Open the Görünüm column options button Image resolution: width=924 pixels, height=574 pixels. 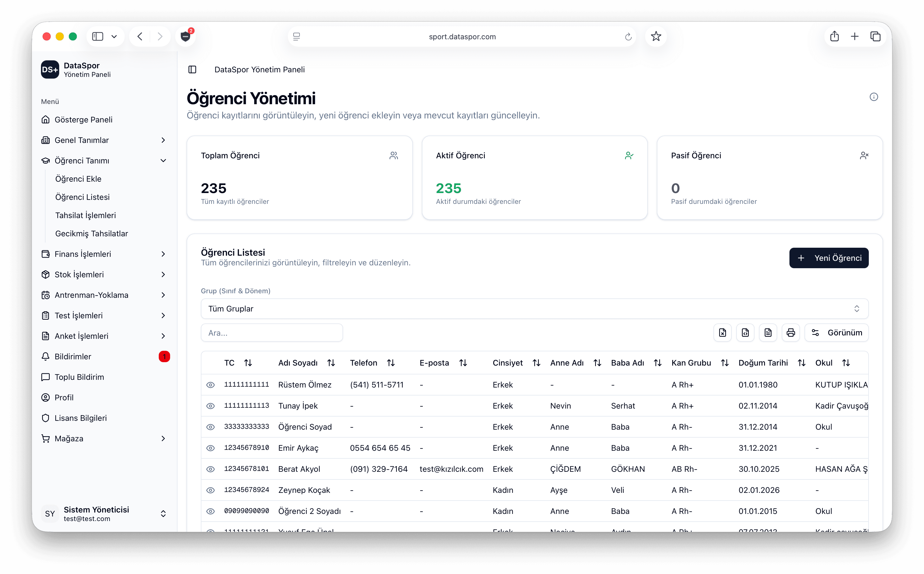[836, 333]
